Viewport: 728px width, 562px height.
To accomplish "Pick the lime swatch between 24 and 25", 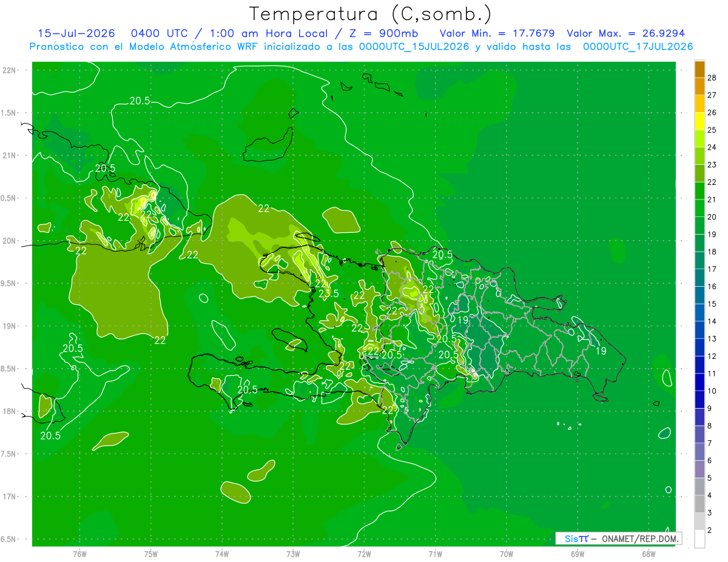I will [699, 139].
